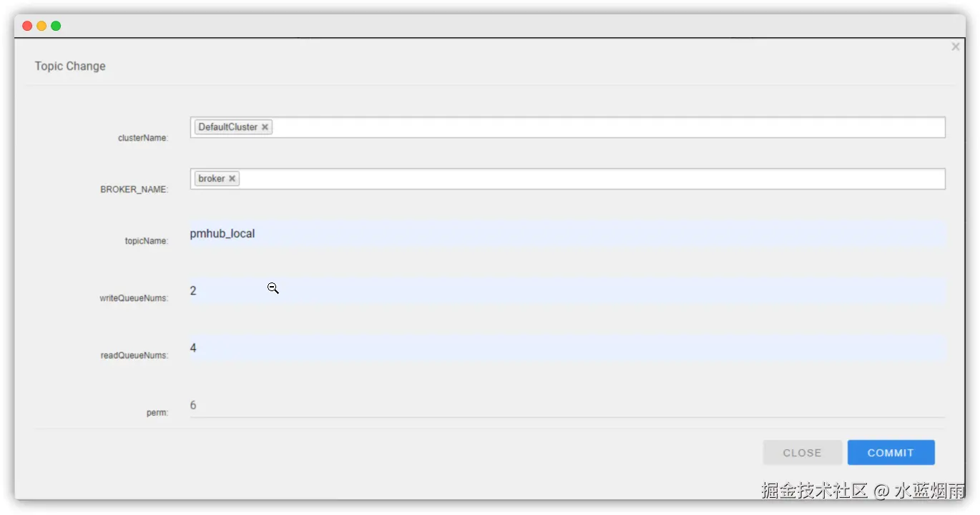Click the perm value field

coord(567,406)
